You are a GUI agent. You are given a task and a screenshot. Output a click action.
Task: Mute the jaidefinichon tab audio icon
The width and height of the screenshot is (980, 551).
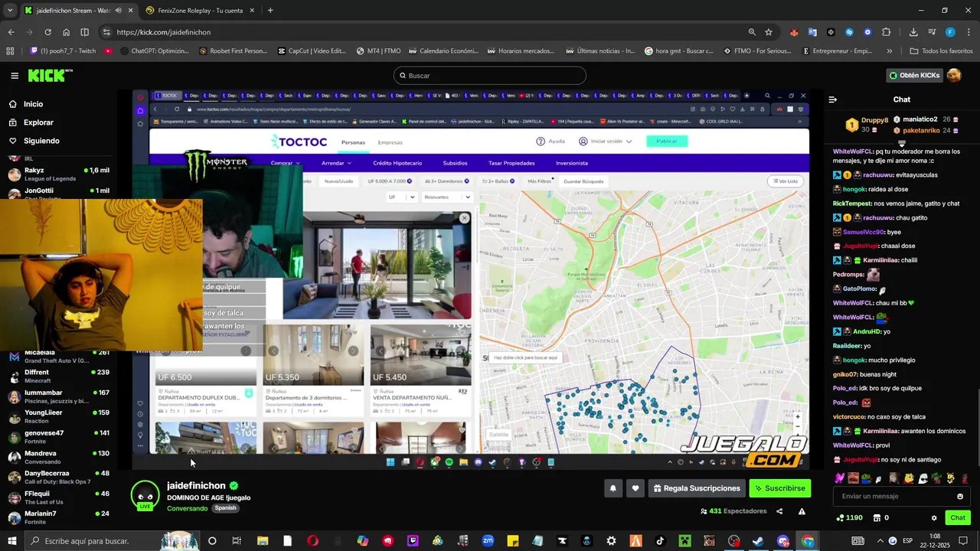click(118, 11)
